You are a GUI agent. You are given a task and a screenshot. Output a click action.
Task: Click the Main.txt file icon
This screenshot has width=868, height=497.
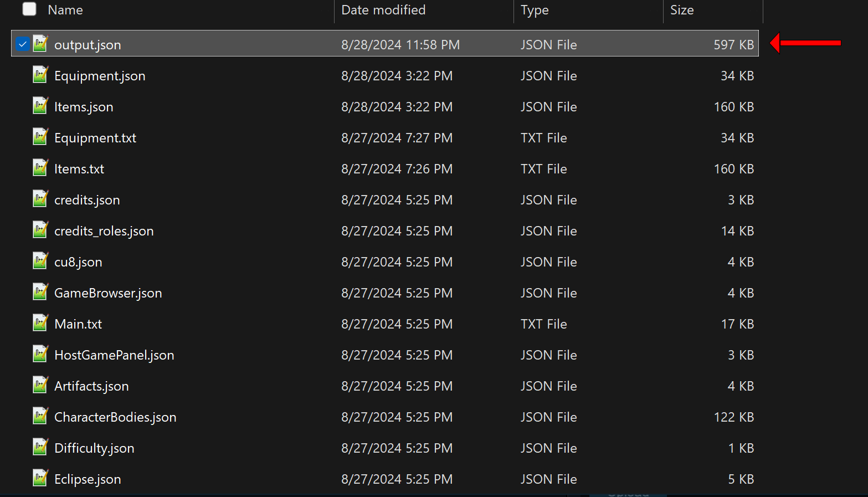[40, 323]
